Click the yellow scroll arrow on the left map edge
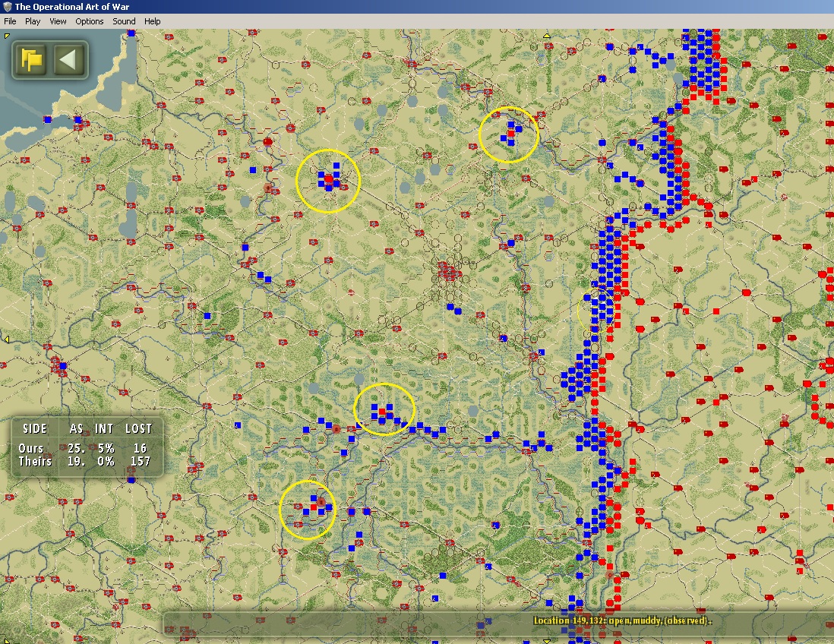This screenshot has width=834, height=644. point(6,339)
